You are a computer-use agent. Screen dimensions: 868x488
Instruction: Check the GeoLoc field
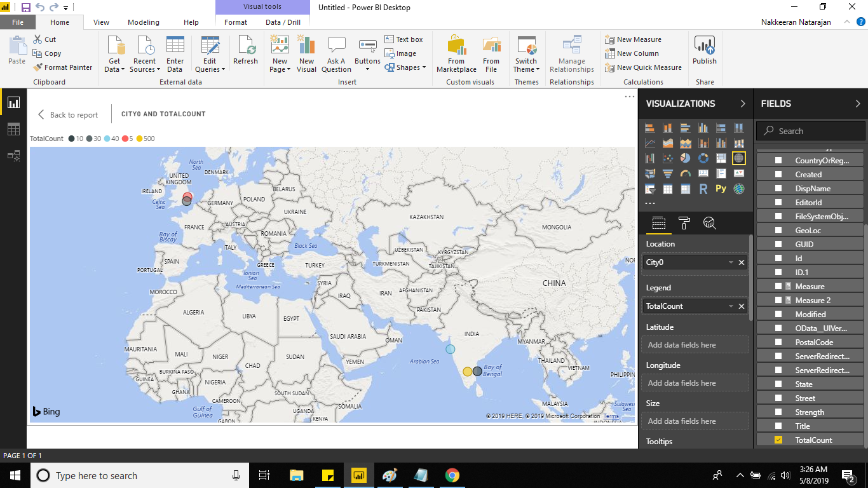point(778,230)
